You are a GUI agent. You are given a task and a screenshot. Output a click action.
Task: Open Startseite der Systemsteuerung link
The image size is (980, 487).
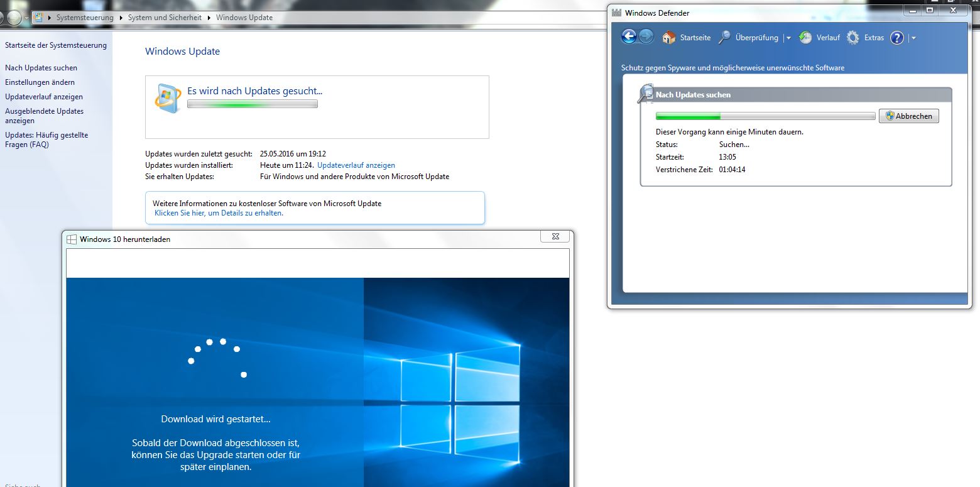click(x=56, y=45)
